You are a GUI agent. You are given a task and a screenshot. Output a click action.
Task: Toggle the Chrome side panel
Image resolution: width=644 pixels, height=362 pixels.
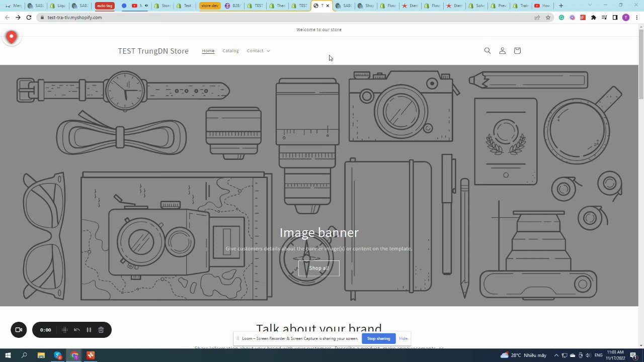click(615, 17)
